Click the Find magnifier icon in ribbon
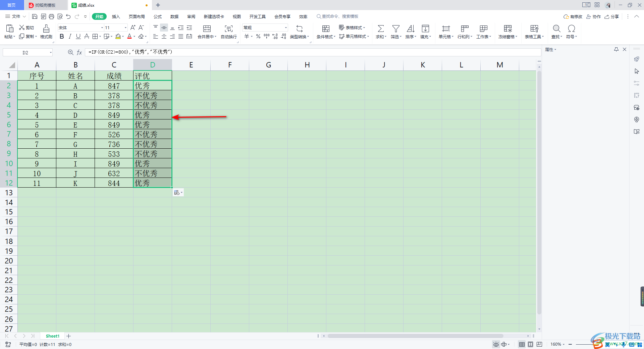644x349 pixels. (x=556, y=29)
